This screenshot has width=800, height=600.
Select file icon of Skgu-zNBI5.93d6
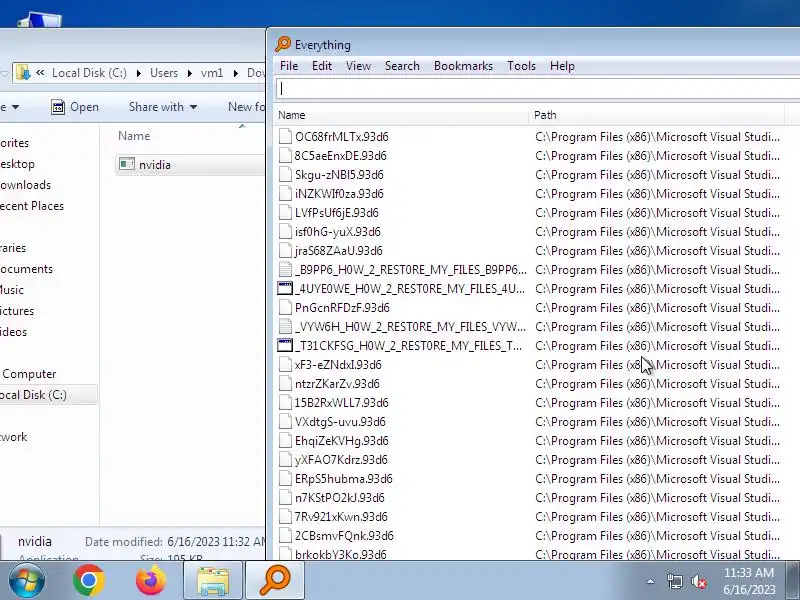tap(285, 174)
